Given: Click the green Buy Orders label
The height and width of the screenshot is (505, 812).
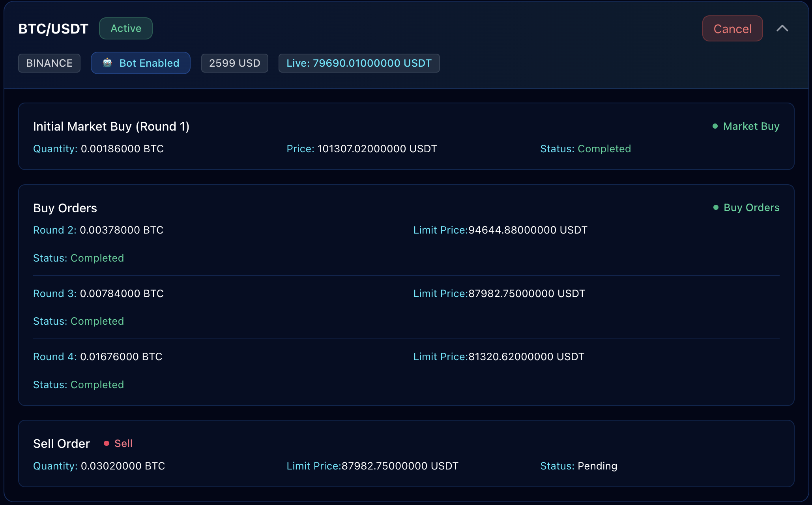Looking at the screenshot, I should pos(752,208).
